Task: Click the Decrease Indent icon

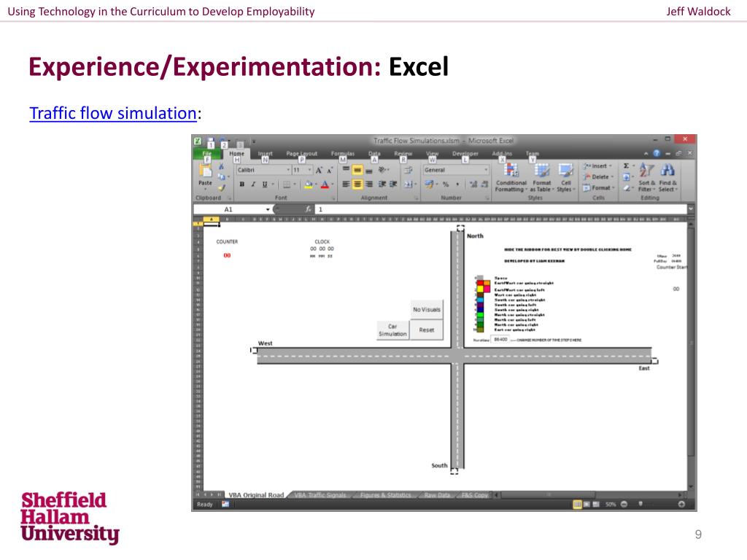Action: [382, 184]
